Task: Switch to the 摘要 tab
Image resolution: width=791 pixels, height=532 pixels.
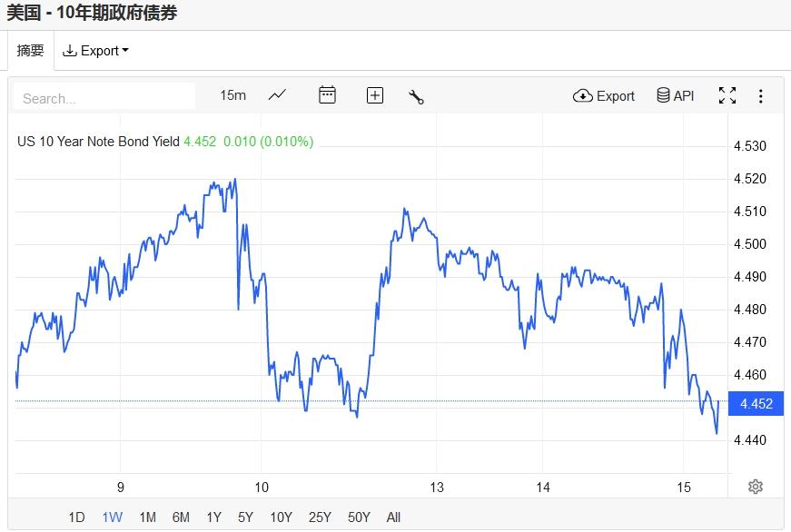Action: (x=31, y=51)
